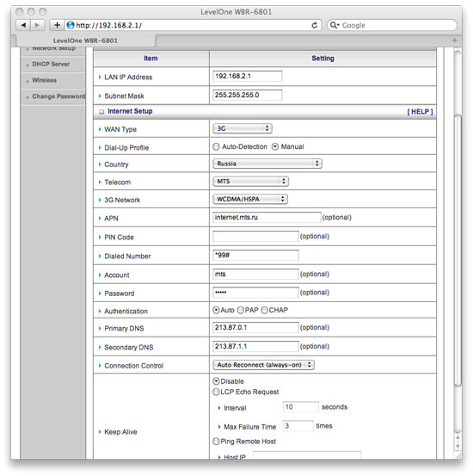Click the scroll up arrow of the scrollbar
The height and width of the screenshot is (476, 473).
point(458,438)
